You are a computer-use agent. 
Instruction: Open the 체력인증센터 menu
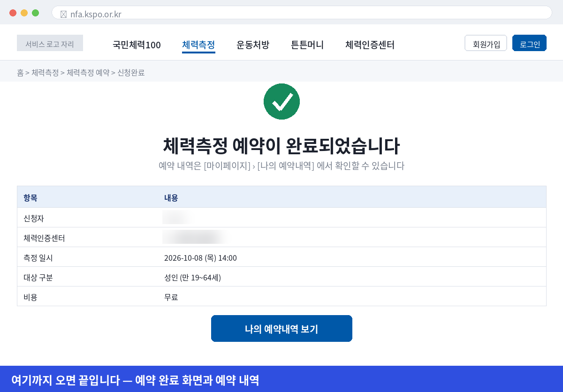(x=370, y=45)
